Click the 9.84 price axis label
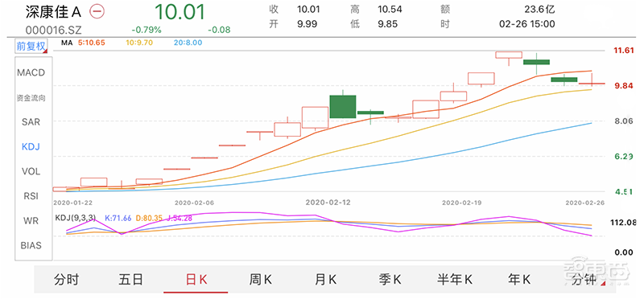This screenshot has width=644, height=299. [x=623, y=86]
